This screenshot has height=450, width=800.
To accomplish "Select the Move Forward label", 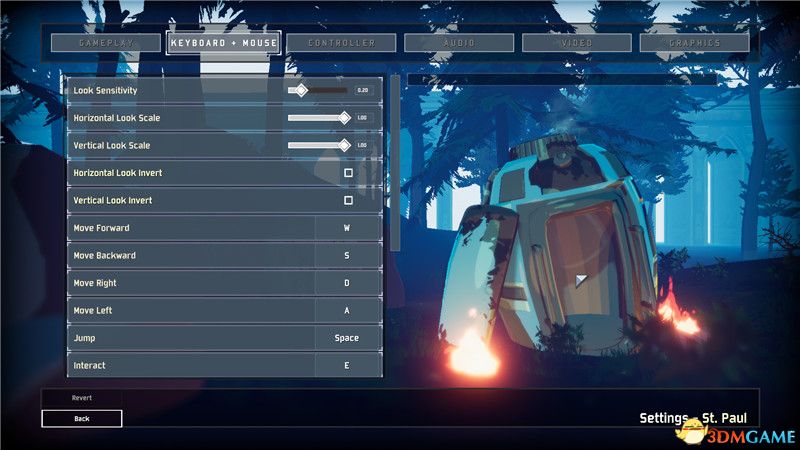I will click(102, 228).
